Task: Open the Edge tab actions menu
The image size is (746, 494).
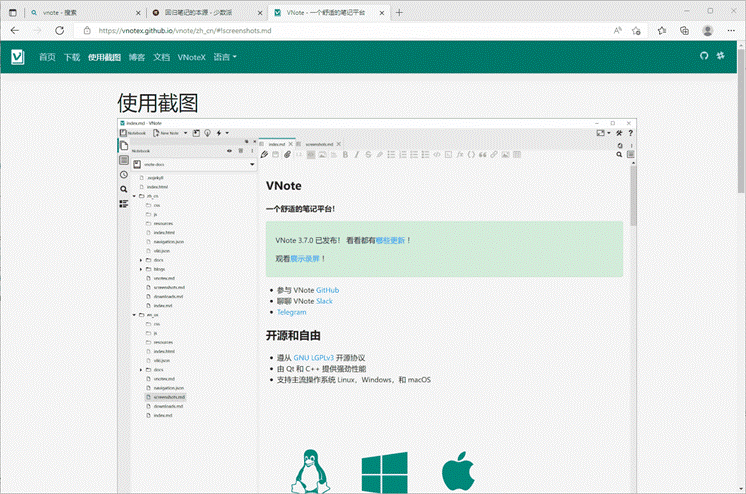Action: point(13,13)
